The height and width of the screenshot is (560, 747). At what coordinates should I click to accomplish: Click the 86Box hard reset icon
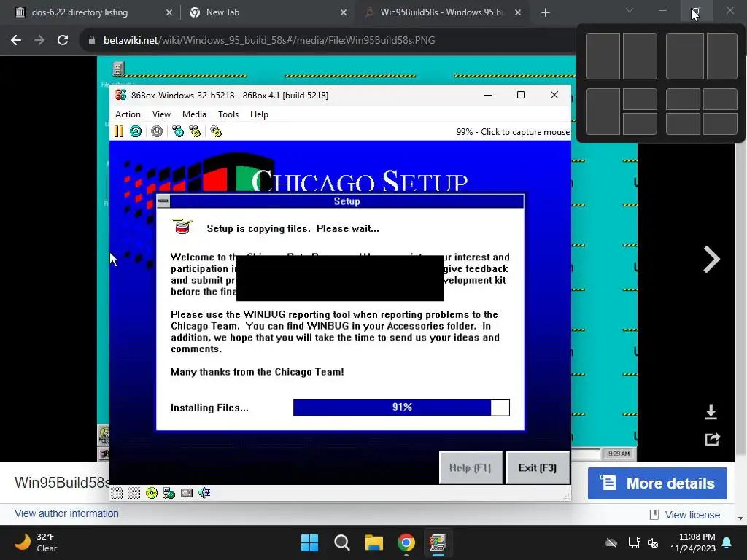point(136,131)
